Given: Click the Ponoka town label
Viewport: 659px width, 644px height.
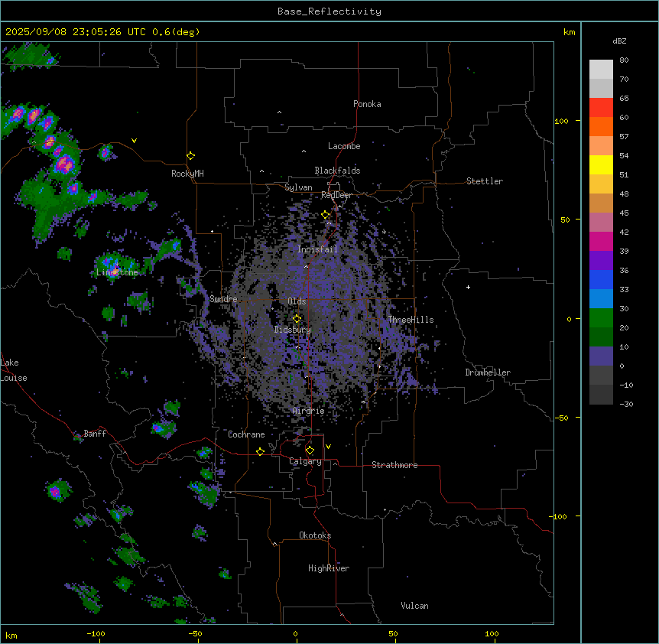Looking at the screenshot, I should 367,104.
